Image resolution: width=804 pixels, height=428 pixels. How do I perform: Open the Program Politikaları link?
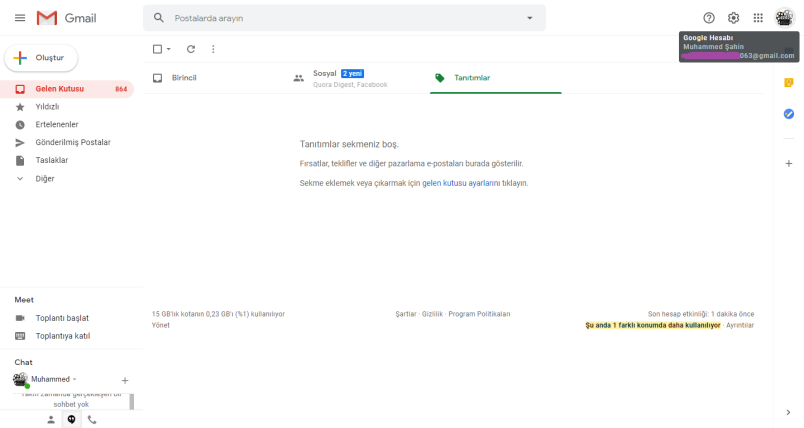[x=479, y=314]
